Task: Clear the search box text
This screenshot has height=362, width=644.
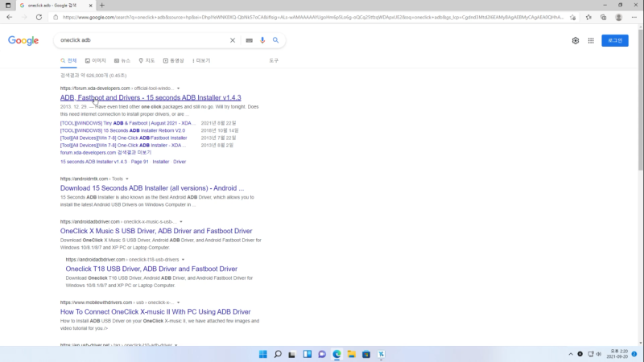Action: click(233, 40)
